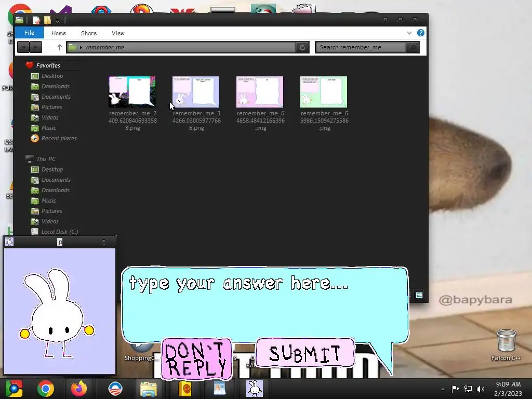Switch to the View ribbon tab
Image resolution: width=532 pixels, height=399 pixels.
118,33
